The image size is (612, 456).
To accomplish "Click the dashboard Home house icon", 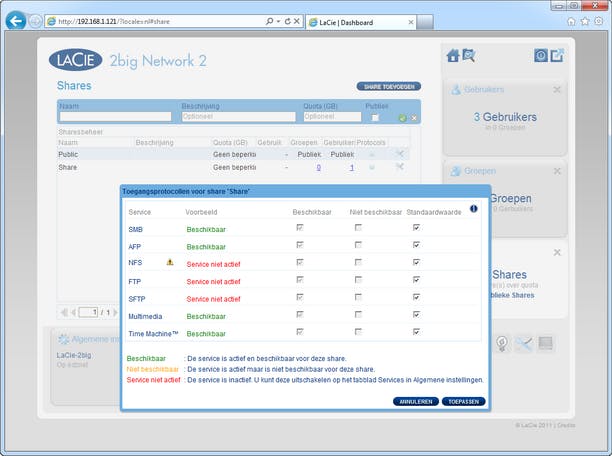I will 453,56.
